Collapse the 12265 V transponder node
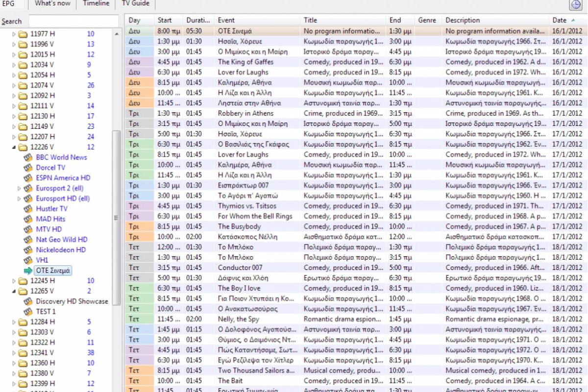 [x=14, y=292]
